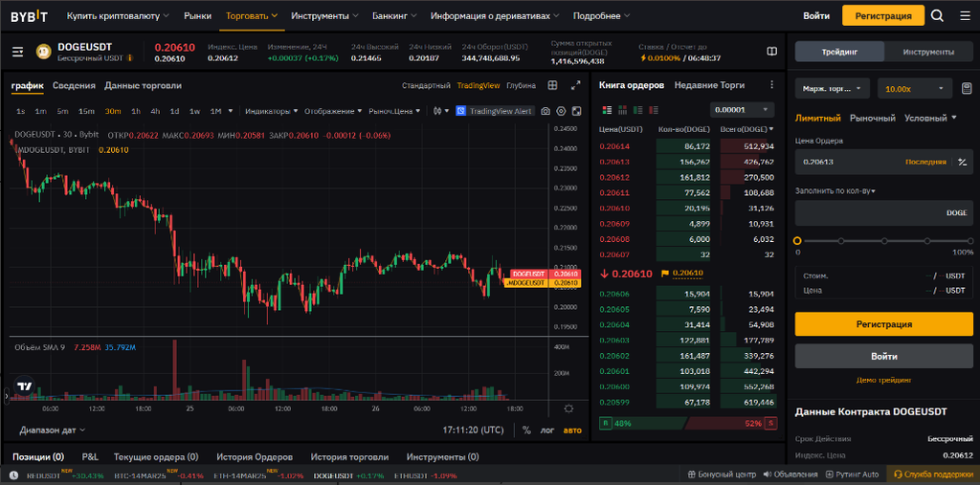Screen dimensions: 980x485
Task: Click the order price input field
Action: 883,162
